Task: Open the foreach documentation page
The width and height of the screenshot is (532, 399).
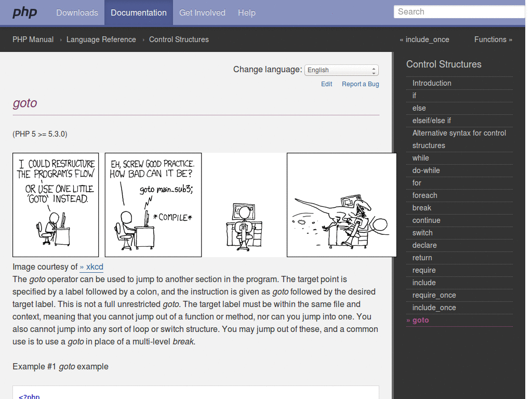Action: click(425, 195)
